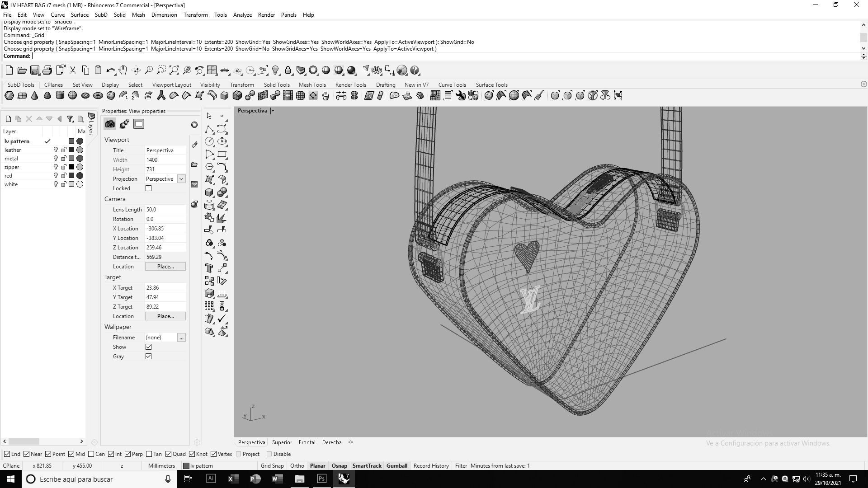Click the Open file folder icon
The image size is (868, 488).
(22, 70)
